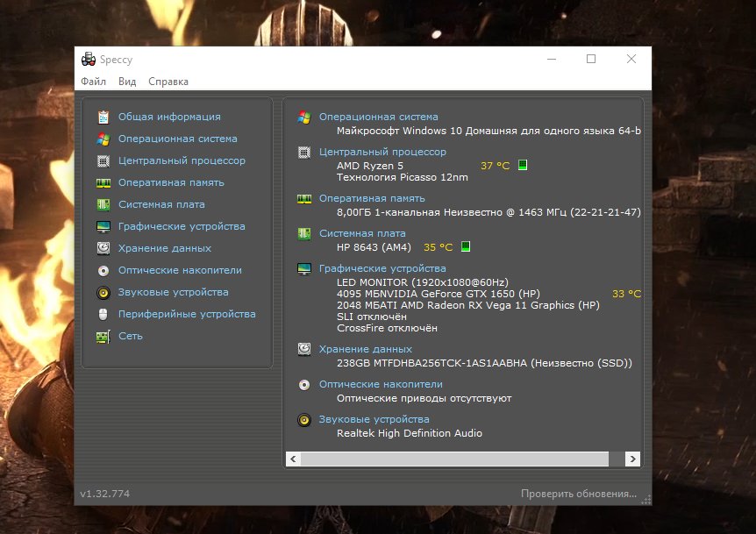Click the optical disc icon in summary panel
The width and height of the screenshot is (756, 534).
pyautogui.click(x=304, y=385)
